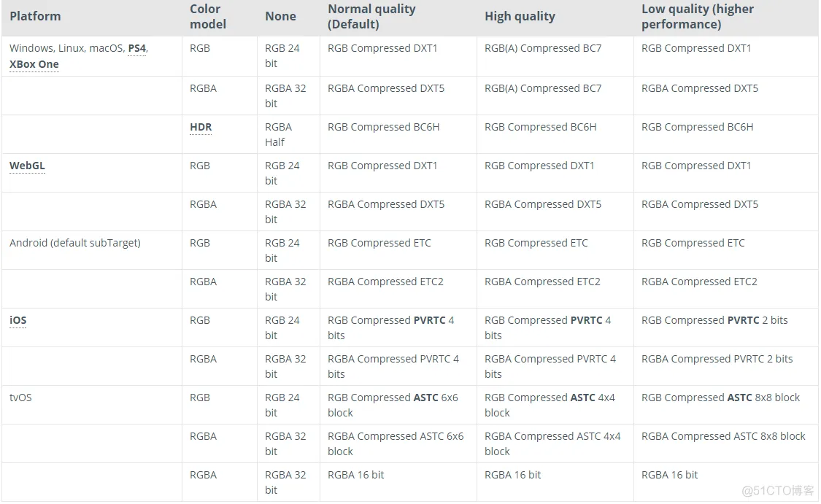The image size is (821, 504).
Task: Click 'RGB Compressed ETC' under Normal quality
Action: point(379,244)
